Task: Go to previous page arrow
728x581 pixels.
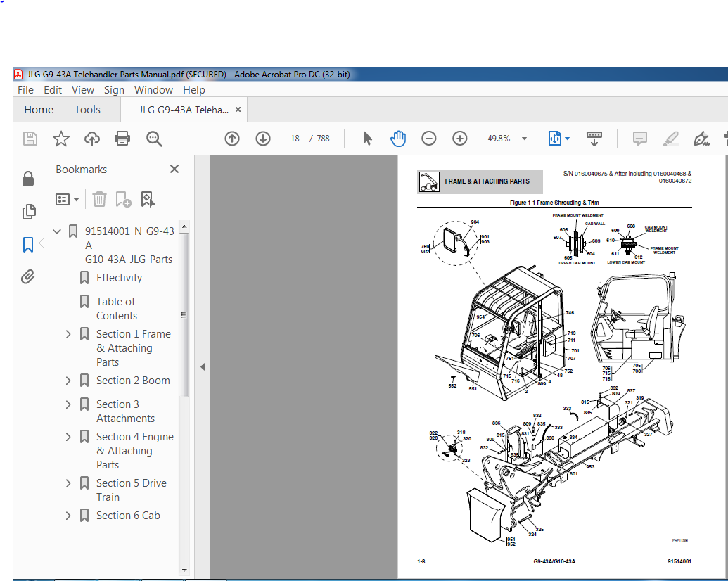Action: pyautogui.click(x=232, y=139)
